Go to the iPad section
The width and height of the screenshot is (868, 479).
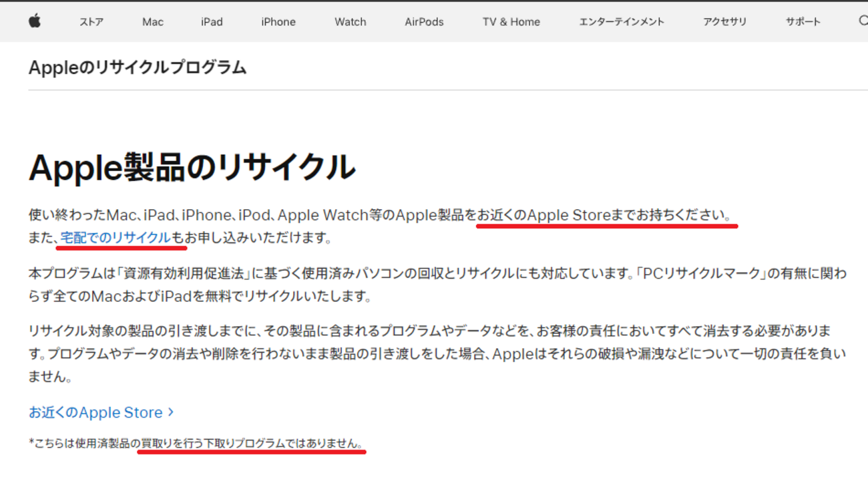[x=212, y=22]
